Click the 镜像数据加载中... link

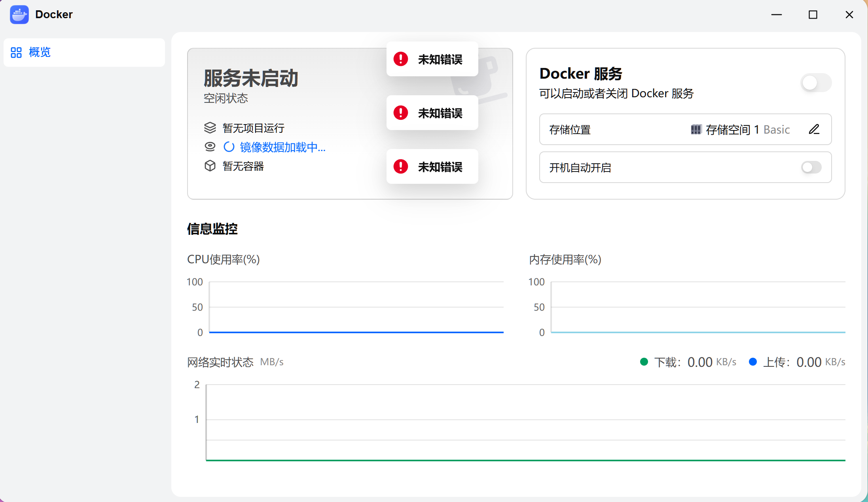(282, 147)
